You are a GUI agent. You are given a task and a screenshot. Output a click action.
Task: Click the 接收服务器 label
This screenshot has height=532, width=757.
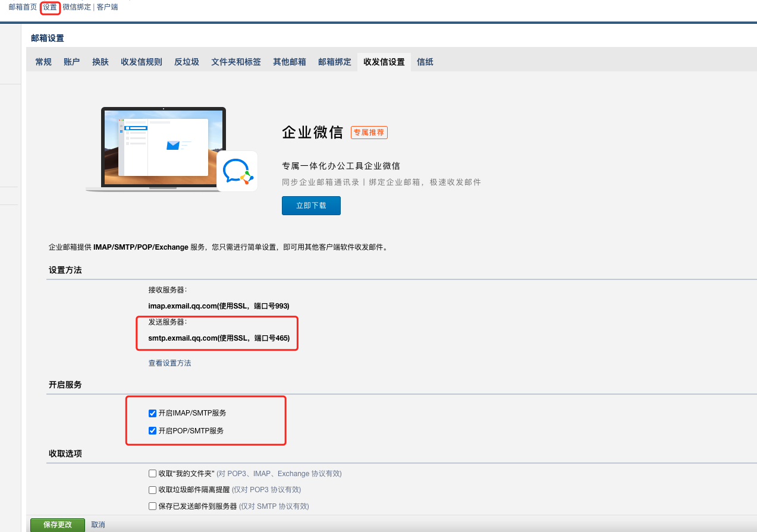[168, 290]
